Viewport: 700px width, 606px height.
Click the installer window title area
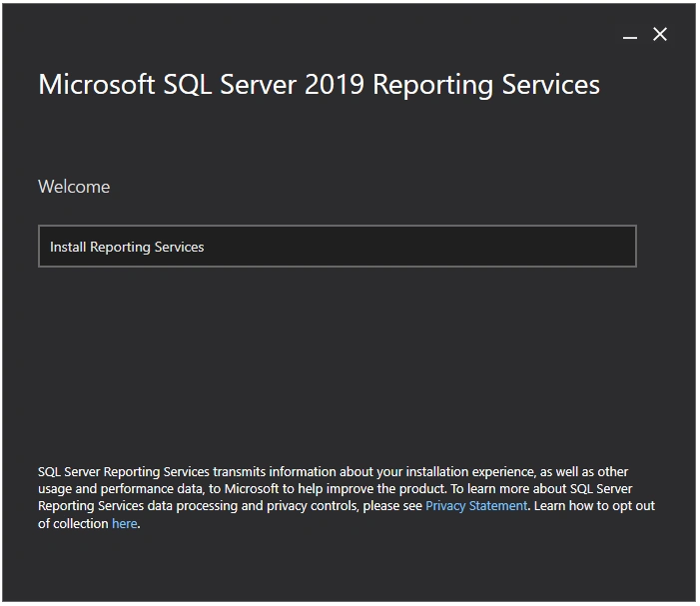tap(320, 85)
